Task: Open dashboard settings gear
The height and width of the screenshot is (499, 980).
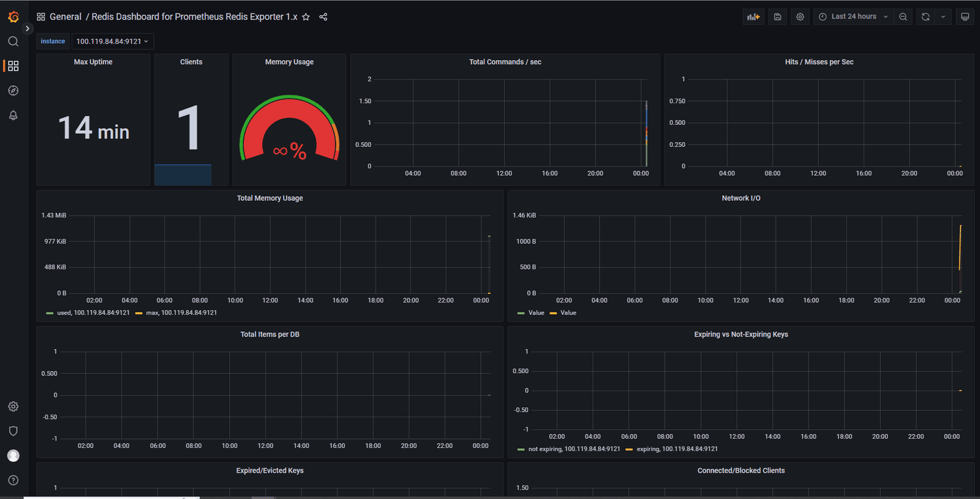Action: pos(800,17)
